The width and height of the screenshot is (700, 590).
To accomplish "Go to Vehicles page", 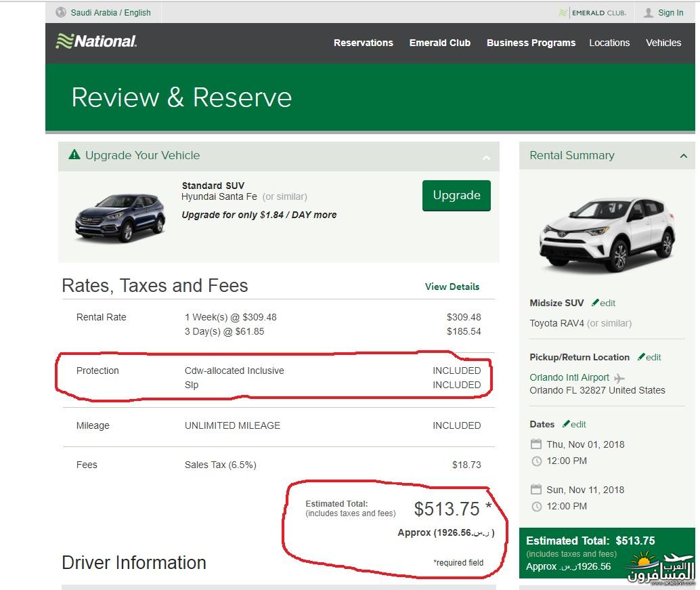I will [663, 43].
